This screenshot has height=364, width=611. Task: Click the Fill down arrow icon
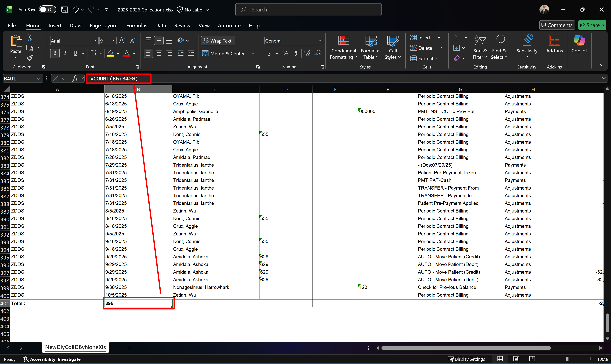click(456, 48)
